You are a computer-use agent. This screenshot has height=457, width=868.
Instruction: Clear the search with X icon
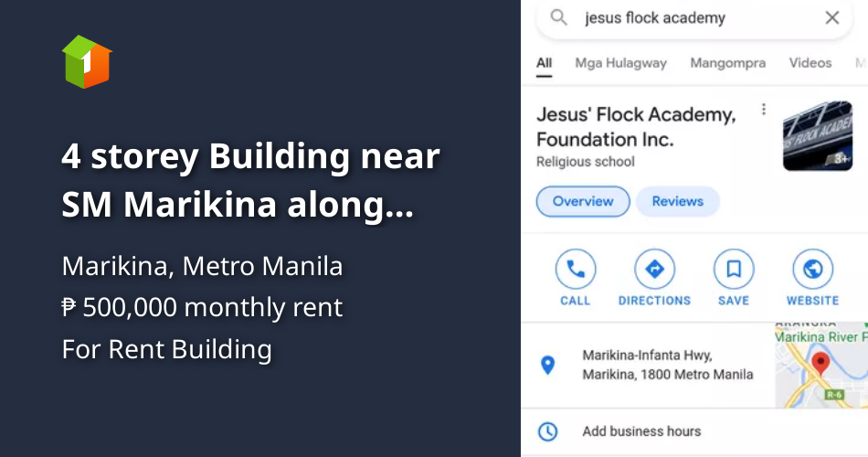tap(831, 18)
